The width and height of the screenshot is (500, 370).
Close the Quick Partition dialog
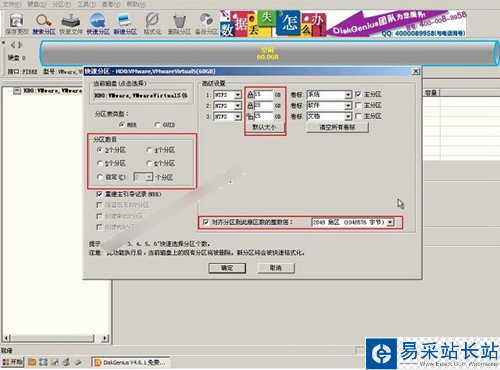click(416, 71)
